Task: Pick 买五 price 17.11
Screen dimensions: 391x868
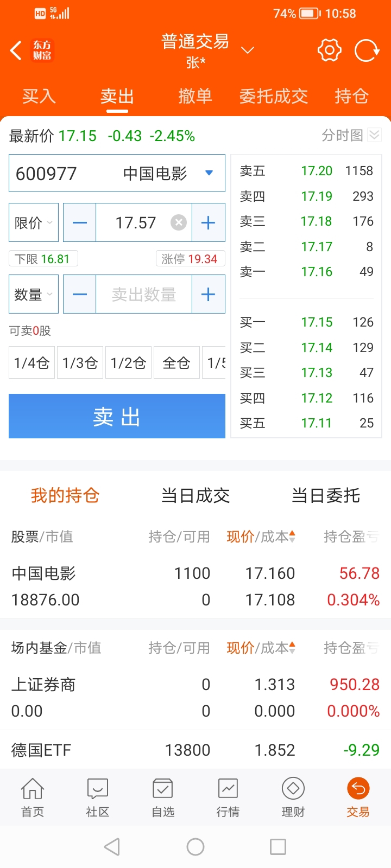Action: point(307,423)
